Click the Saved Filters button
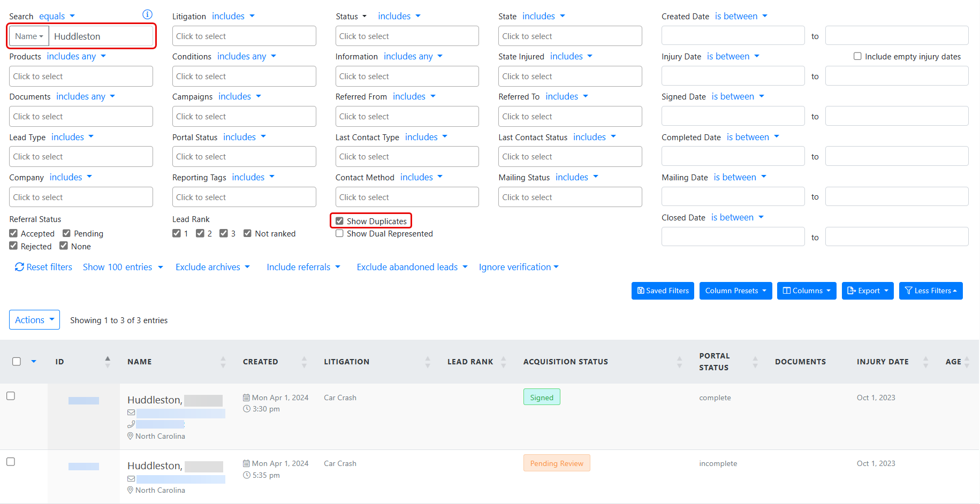 point(663,291)
